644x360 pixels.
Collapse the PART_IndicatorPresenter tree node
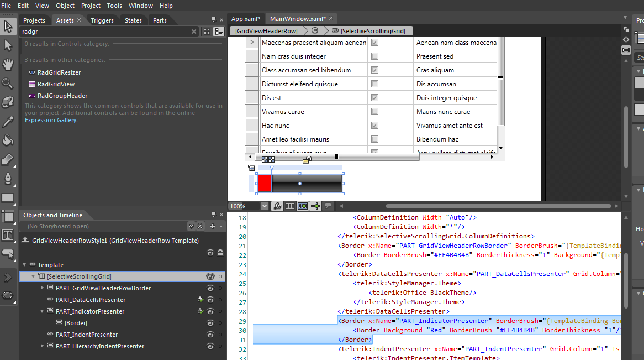pos(43,311)
